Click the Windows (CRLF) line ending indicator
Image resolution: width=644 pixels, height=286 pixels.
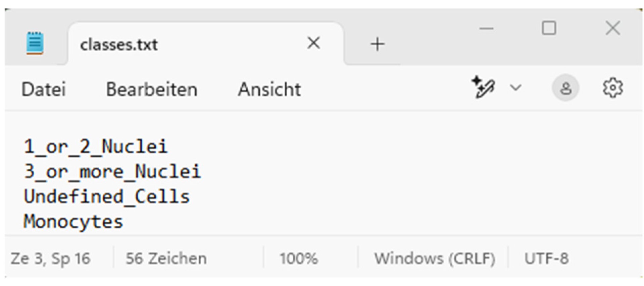point(435,259)
